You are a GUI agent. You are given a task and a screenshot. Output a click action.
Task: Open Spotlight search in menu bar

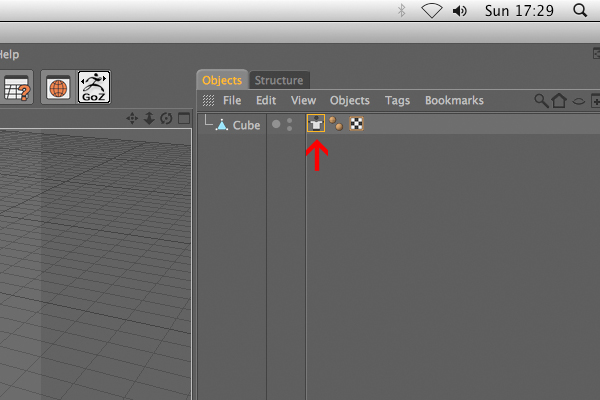coord(580,10)
